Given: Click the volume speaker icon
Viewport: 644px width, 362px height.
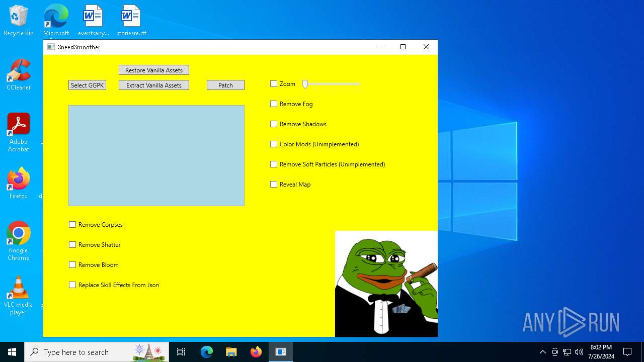Looking at the screenshot, I should tap(579, 352).
